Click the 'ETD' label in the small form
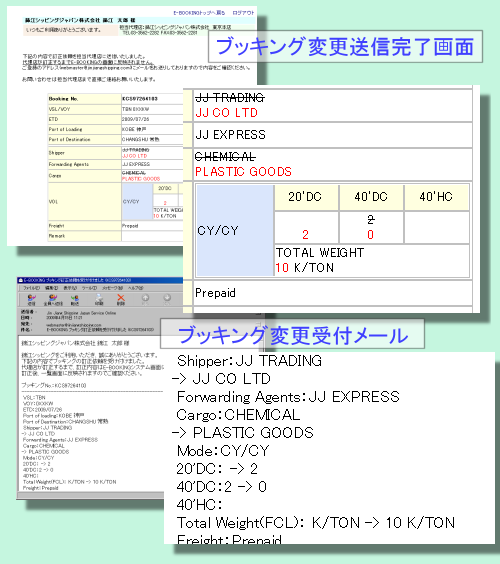Screen dimensions: 500x564 pyautogui.click(x=53, y=119)
